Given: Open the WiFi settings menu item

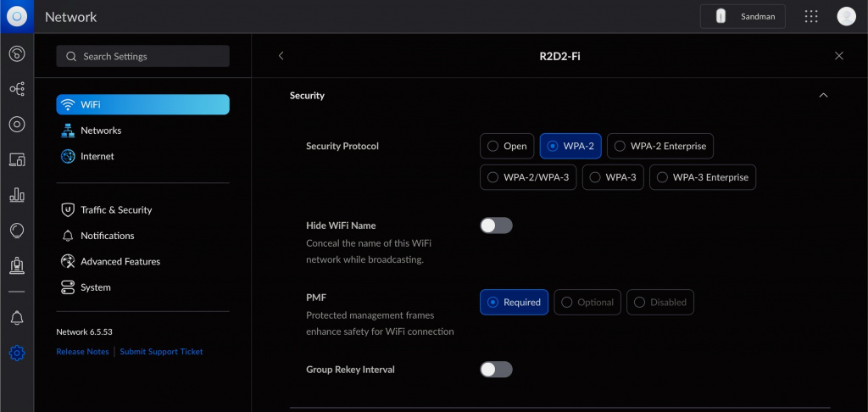Looking at the screenshot, I should pyautogui.click(x=142, y=104).
